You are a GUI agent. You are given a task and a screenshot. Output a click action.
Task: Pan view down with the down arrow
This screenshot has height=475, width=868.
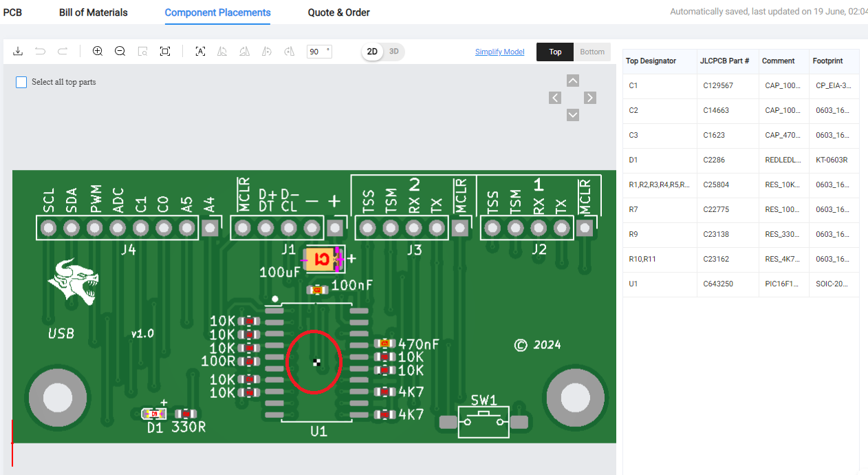[x=573, y=115]
